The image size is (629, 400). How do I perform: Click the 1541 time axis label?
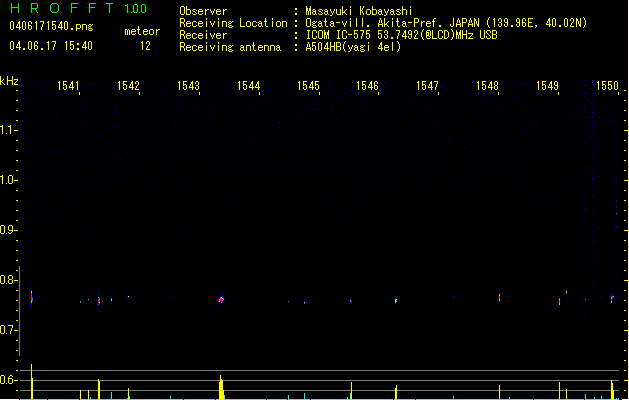pos(68,86)
